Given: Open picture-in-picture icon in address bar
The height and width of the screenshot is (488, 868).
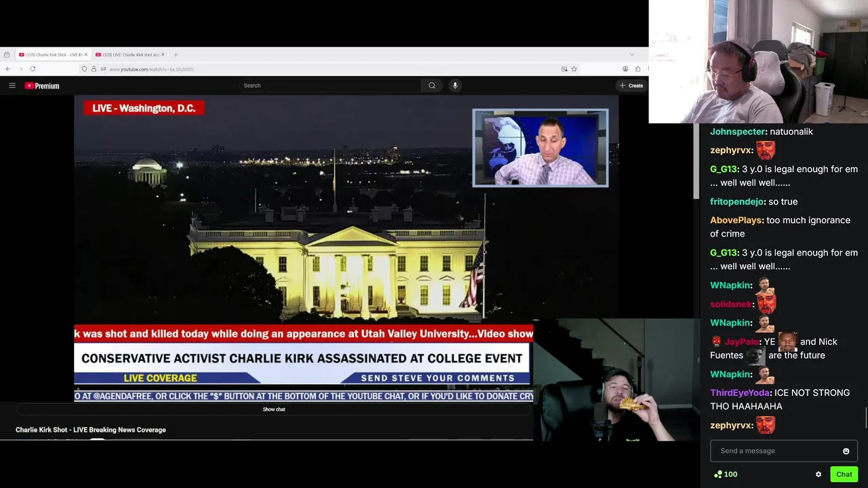Looking at the screenshot, I should click(564, 69).
